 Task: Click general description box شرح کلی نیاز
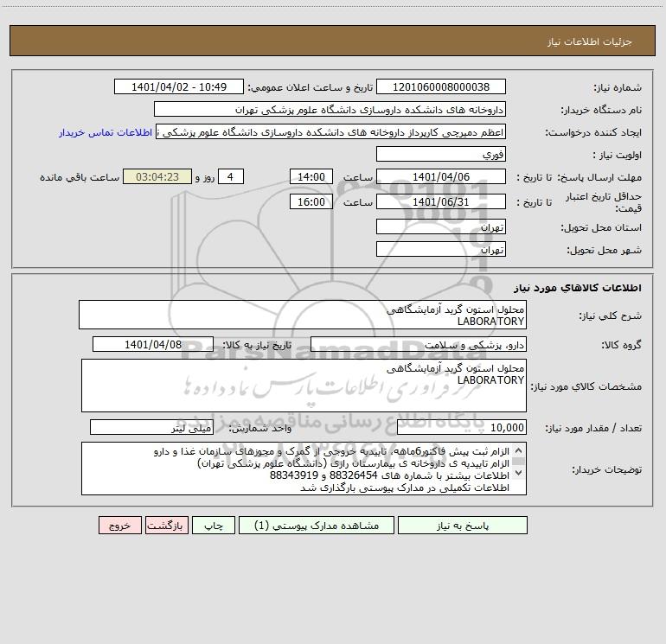(303, 315)
